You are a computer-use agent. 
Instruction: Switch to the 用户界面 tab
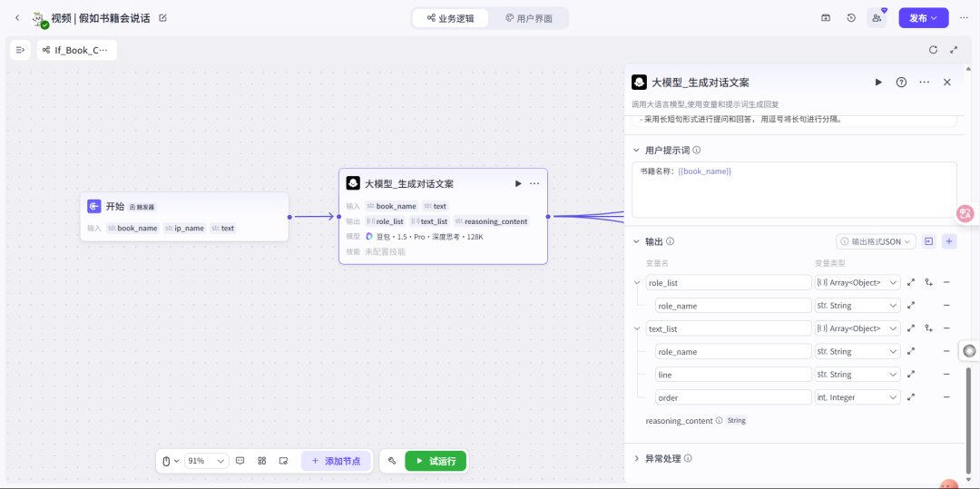tap(529, 18)
